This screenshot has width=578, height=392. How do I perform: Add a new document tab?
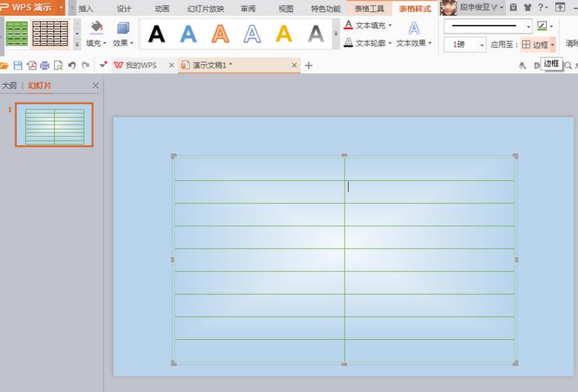(309, 65)
